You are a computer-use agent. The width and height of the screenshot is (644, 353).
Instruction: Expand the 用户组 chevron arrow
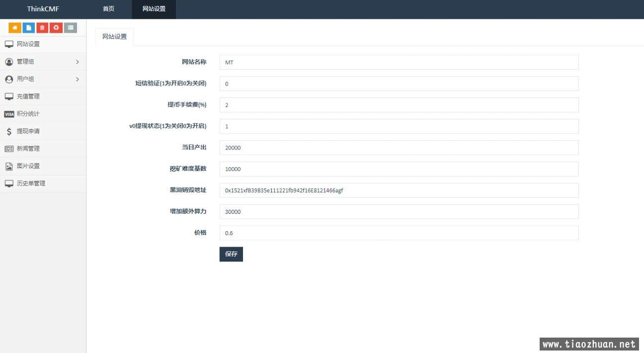pos(78,79)
